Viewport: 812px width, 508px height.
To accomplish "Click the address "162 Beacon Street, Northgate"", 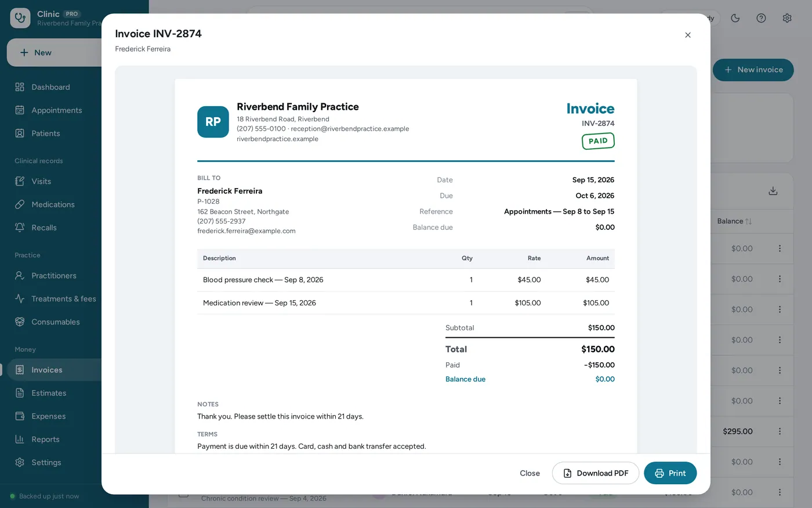I will pyautogui.click(x=243, y=212).
